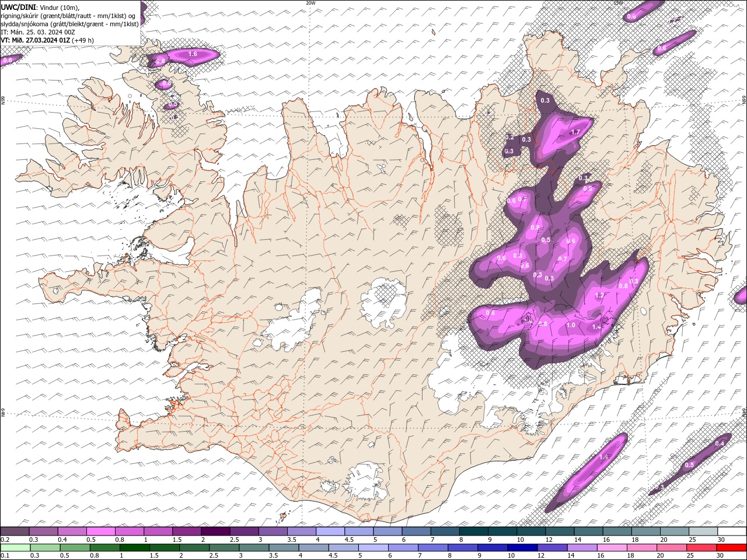Click the 'IT: Mán. 25. 03. 2024 00Z' line
The image size is (747, 560).
pos(37,32)
